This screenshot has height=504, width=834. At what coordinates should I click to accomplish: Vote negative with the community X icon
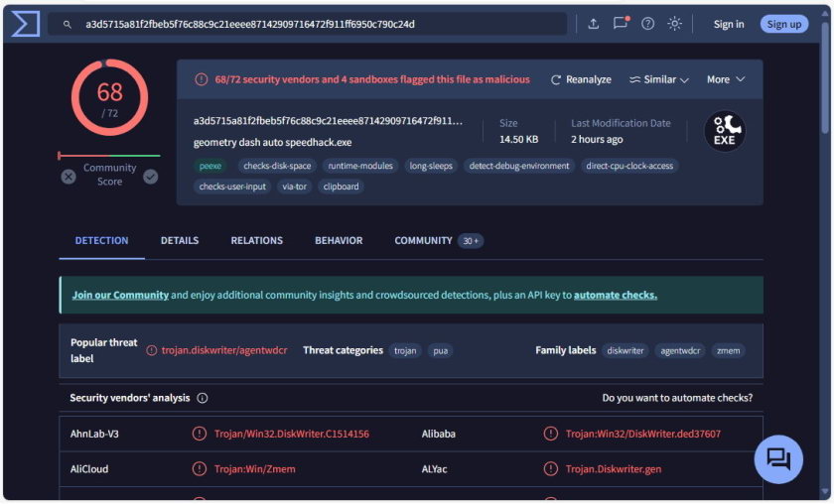pyautogui.click(x=69, y=177)
